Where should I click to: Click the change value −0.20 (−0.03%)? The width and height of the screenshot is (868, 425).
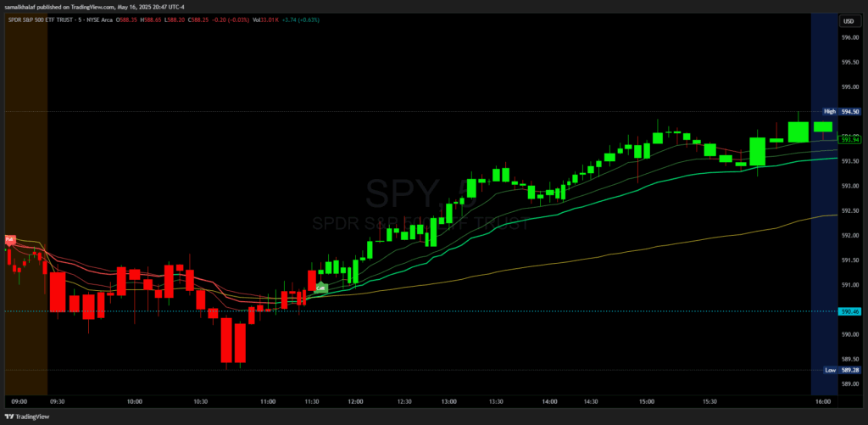[x=231, y=20]
